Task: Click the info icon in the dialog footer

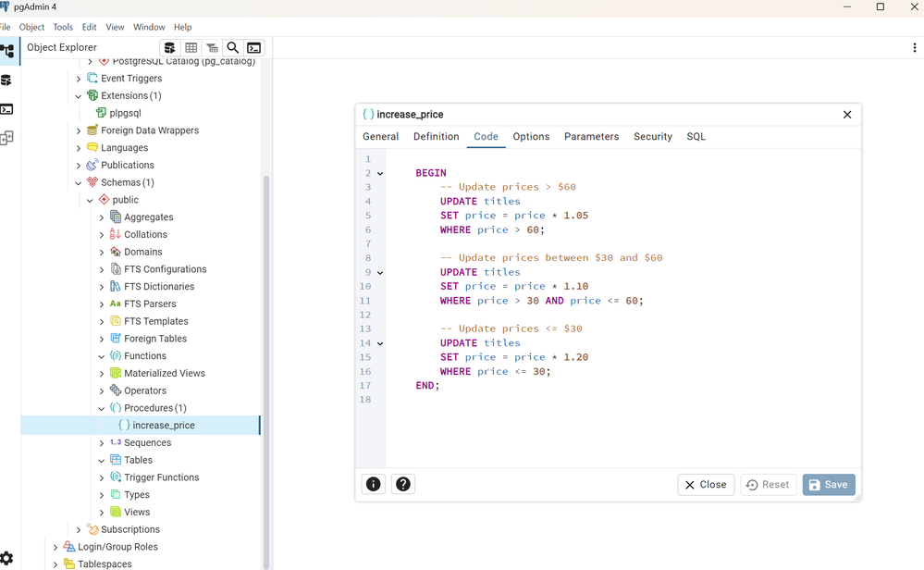Action: pos(373,484)
